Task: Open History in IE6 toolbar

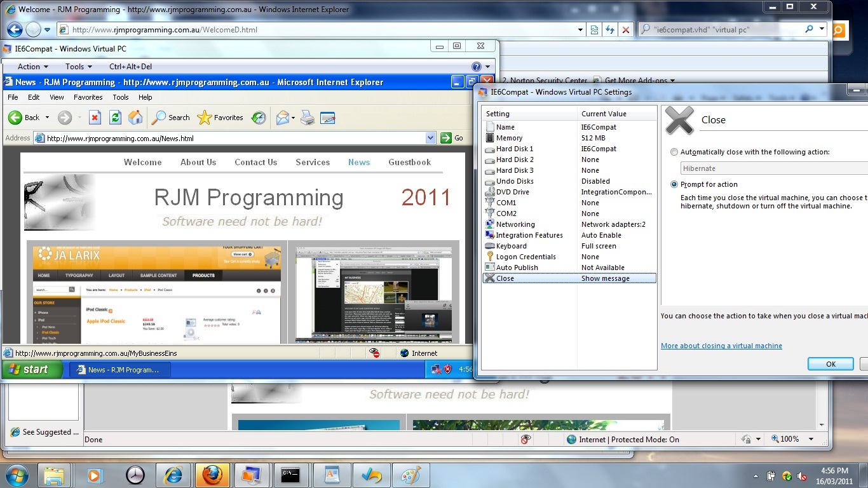Action: [x=259, y=118]
